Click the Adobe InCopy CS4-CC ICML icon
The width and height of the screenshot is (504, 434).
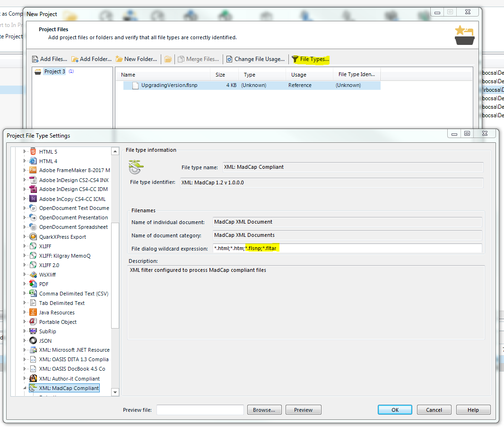[33, 199]
